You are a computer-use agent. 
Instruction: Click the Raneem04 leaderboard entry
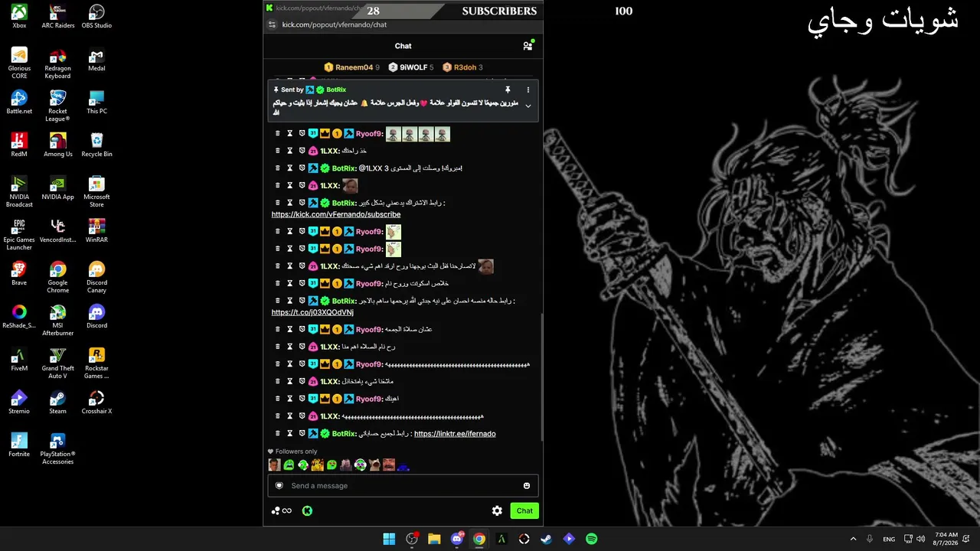point(352,67)
